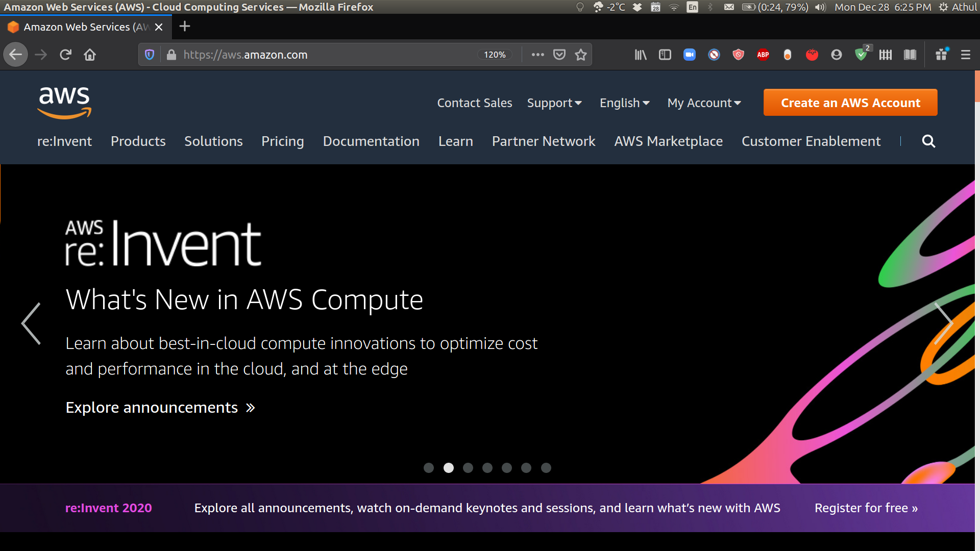
Task: Go to the Firefox Home page
Action: (x=90, y=55)
